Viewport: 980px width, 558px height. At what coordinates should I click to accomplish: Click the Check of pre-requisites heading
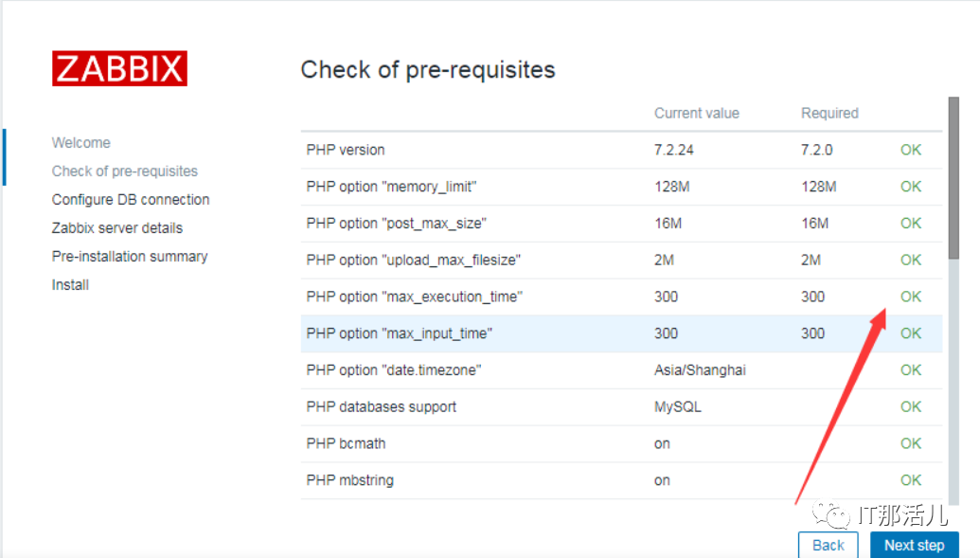pyautogui.click(x=428, y=69)
